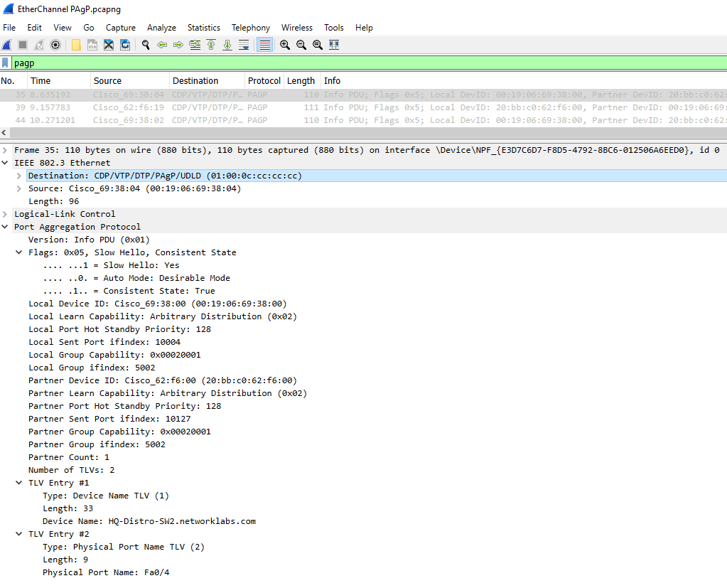Screen dimensions: 727x588
Task: Close this capture file icon
Action: click(x=109, y=45)
